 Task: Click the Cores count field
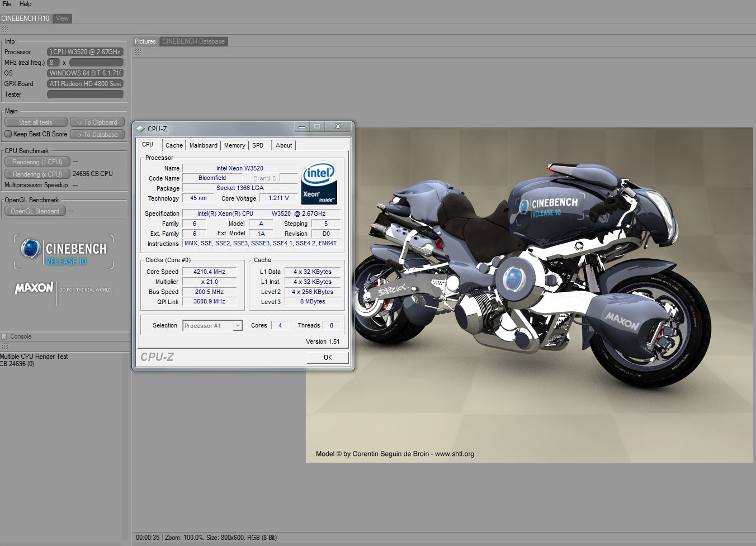(x=280, y=325)
